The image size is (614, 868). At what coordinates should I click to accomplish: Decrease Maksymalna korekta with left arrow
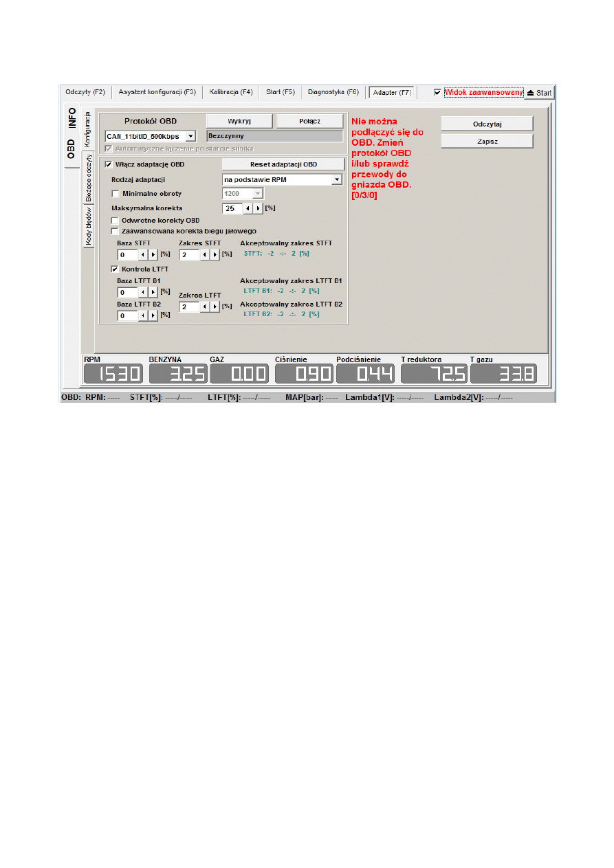[248, 208]
